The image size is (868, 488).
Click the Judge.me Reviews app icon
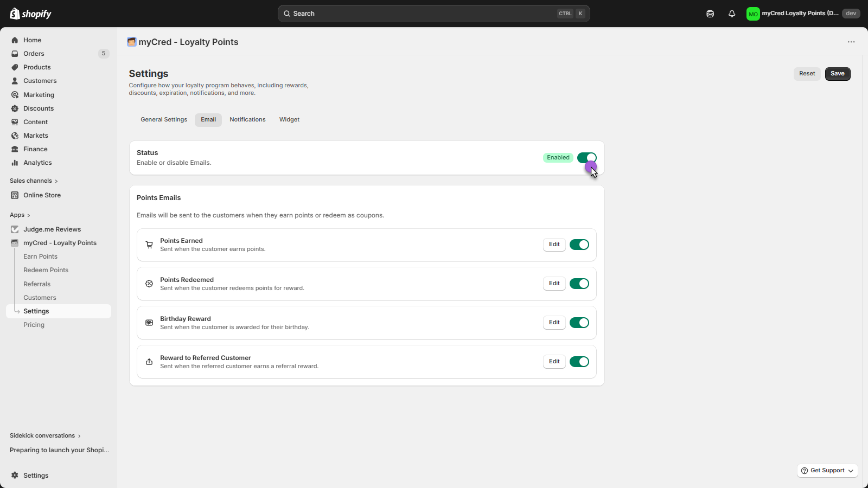coord(15,229)
